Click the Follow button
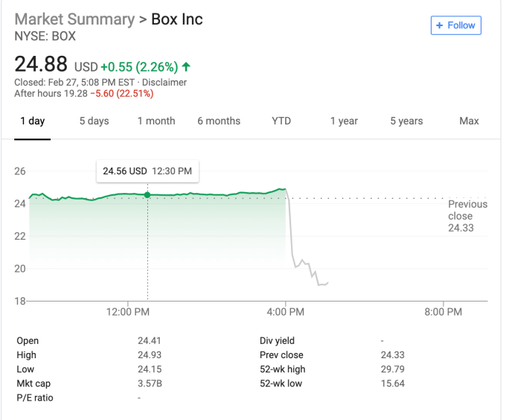The image size is (506, 420). click(456, 25)
